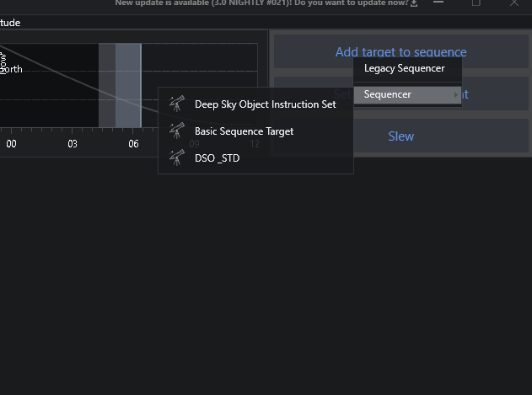Click telescope icon beside DSO _STD
The image size is (532, 395).
(177, 157)
